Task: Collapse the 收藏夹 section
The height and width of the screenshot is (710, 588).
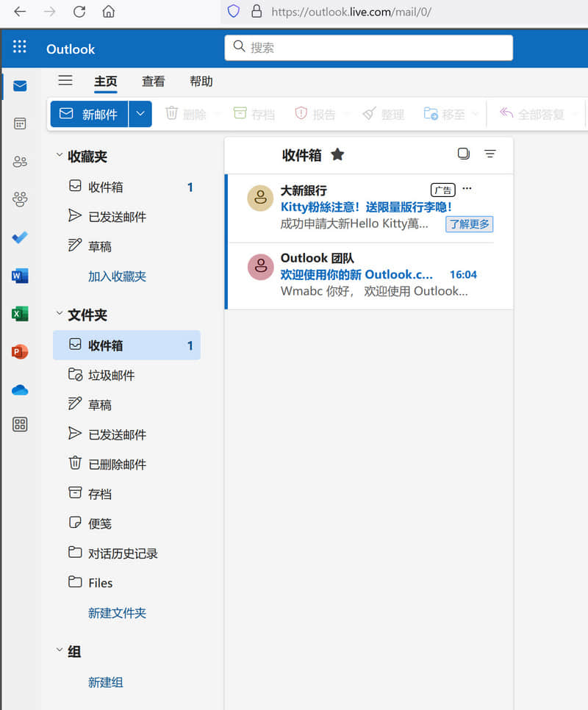Action: coord(60,155)
